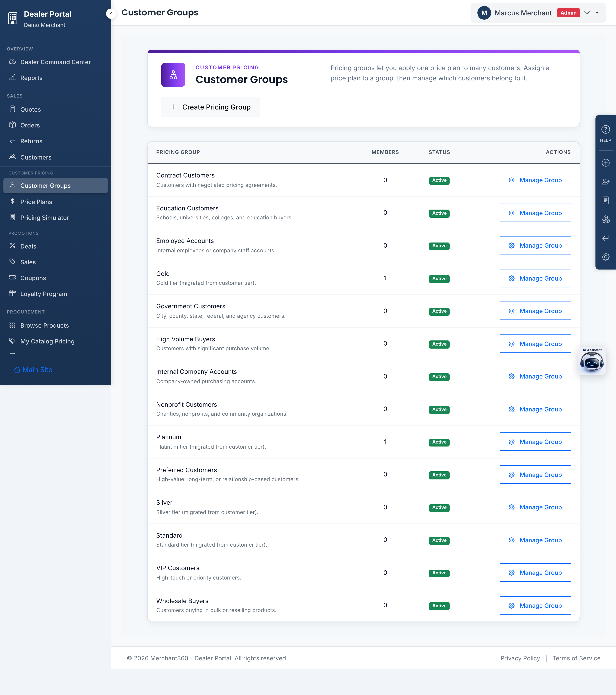Viewport: 616px width, 695px height.
Task: Launch the AI Assistant robot icon
Action: tap(592, 362)
